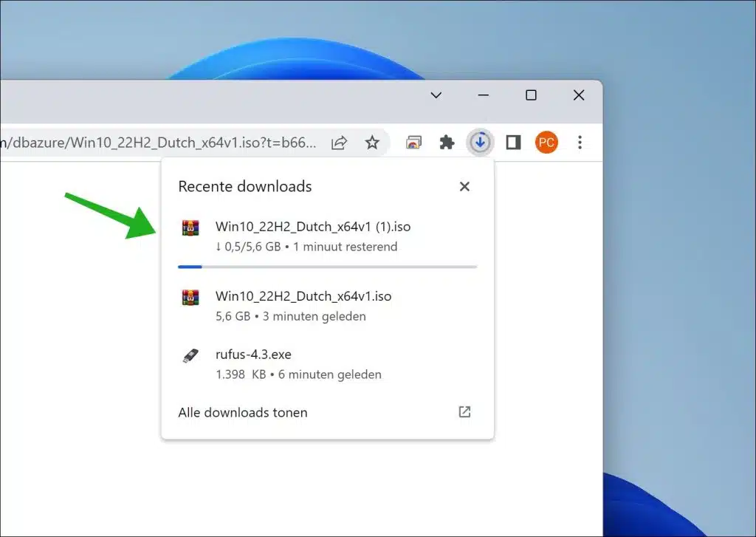The width and height of the screenshot is (756, 537).
Task: Click the active download progress bar
Action: 327,266
